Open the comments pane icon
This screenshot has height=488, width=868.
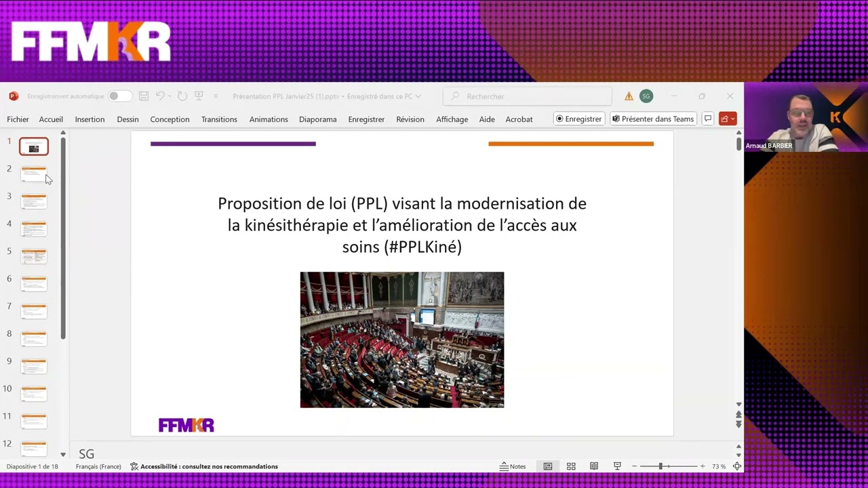pyautogui.click(x=707, y=119)
